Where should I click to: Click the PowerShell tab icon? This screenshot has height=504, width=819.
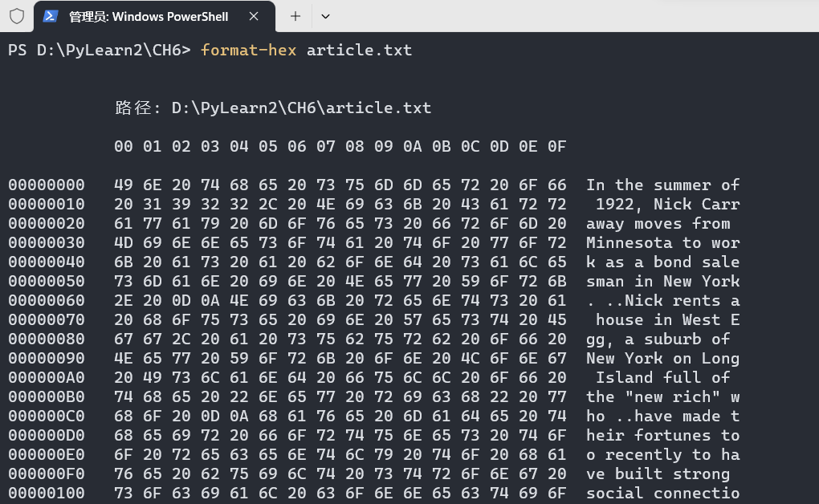(50, 16)
